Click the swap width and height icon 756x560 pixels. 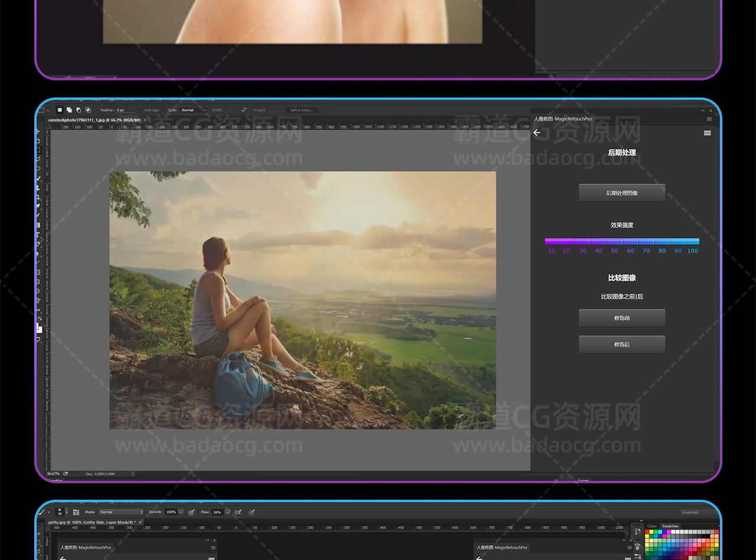(x=244, y=110)
